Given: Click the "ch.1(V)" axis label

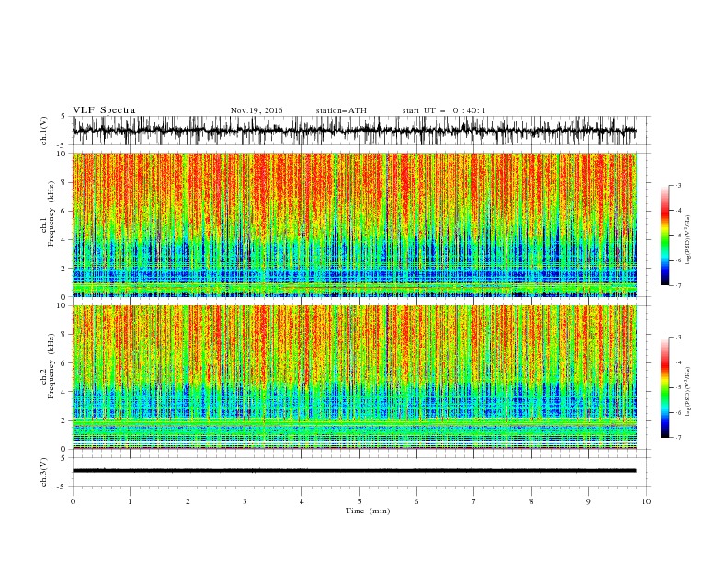Looking at the screenshot, I should 44,131.
